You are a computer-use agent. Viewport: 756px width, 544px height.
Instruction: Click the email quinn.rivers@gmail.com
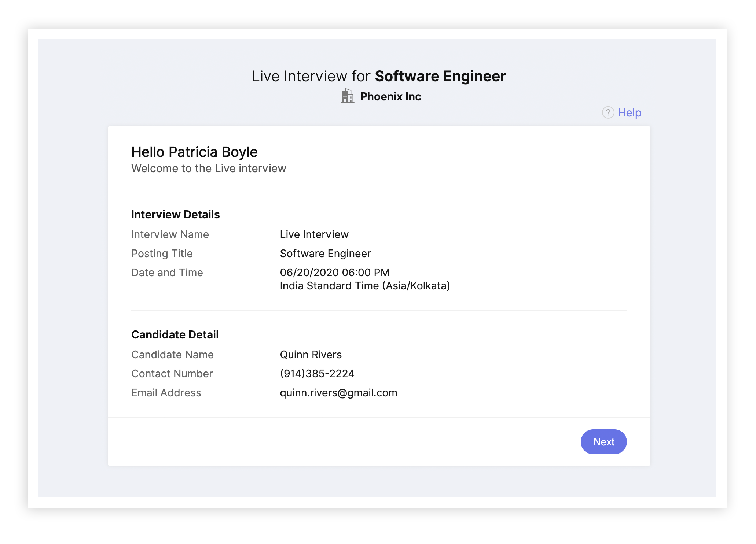(338, 393)
